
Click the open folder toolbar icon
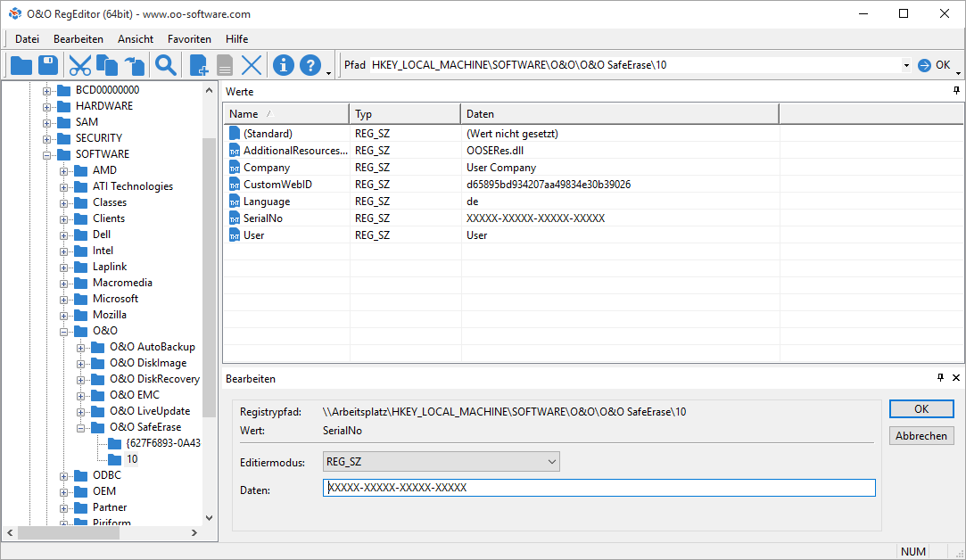(21, 65)
